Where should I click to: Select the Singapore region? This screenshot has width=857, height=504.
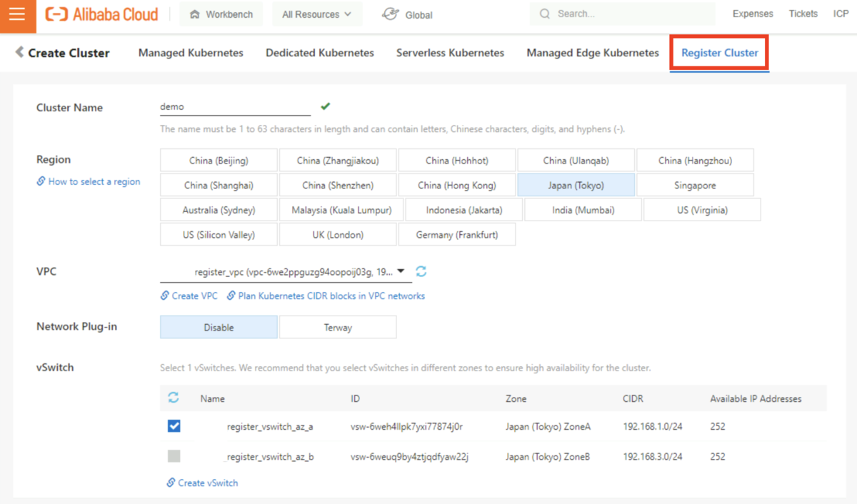pyautogui.click(x=695, y=185)
